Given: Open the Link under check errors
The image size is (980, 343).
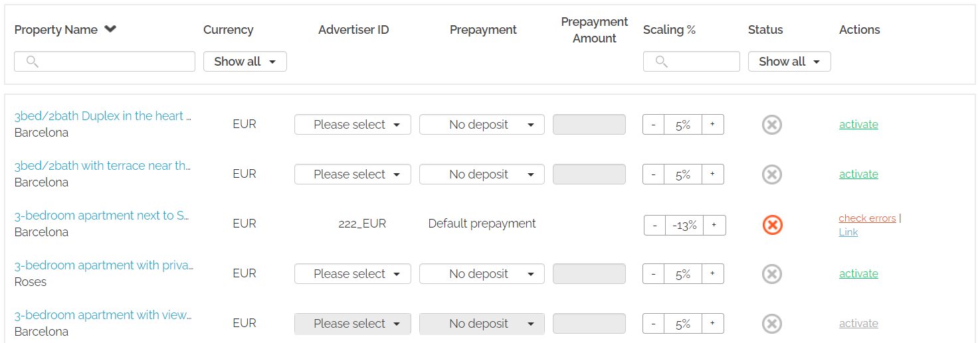Looking at the screenshot, I should [848, 232].
